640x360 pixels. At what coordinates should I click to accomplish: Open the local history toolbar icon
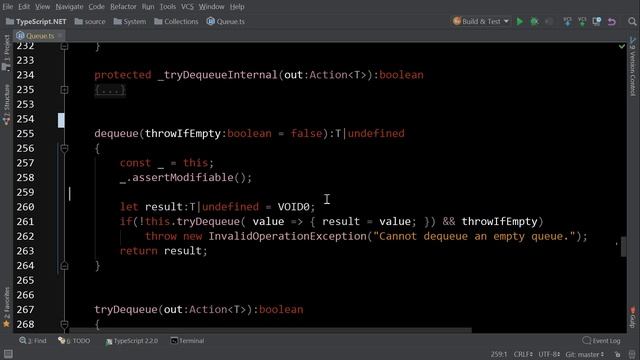[597, 22]
